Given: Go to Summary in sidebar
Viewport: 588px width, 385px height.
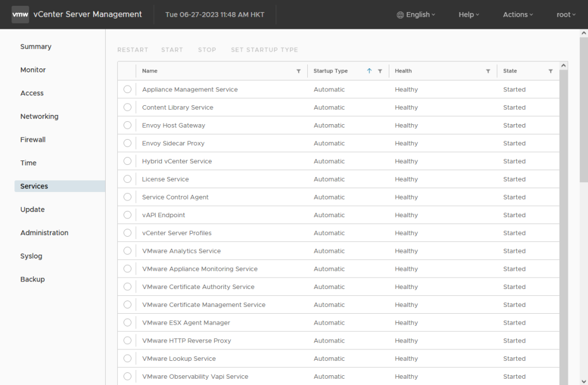Looking at the screenshot, I should pyautogui.click(x=36, y=47).
